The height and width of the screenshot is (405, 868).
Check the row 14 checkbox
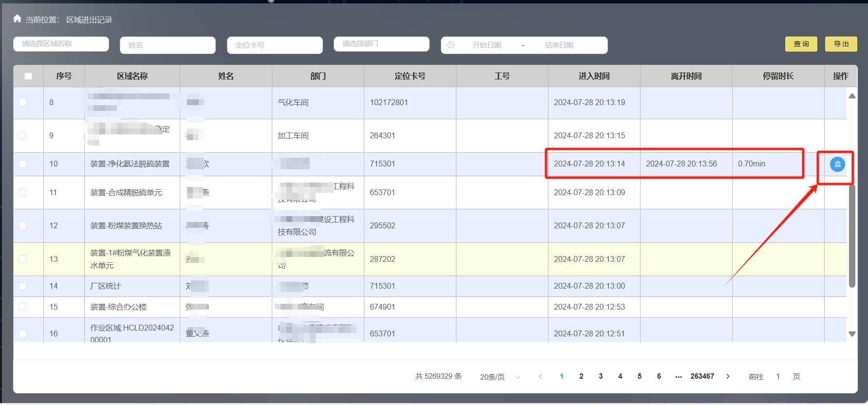23,286
